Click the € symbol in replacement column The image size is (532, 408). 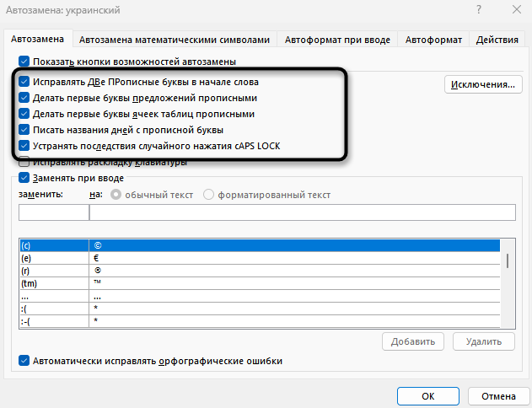point(96,258)
